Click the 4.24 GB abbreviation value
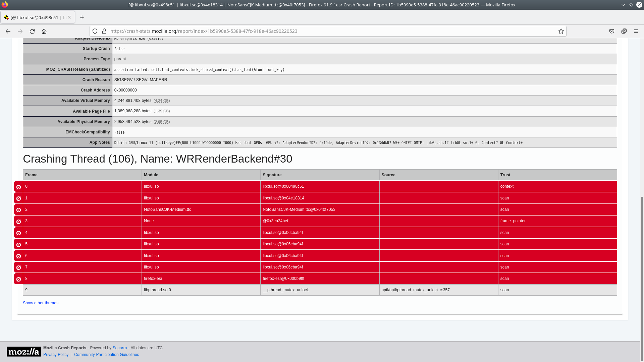The height and width of the screenshot is (362, 644). coord(162,101)
